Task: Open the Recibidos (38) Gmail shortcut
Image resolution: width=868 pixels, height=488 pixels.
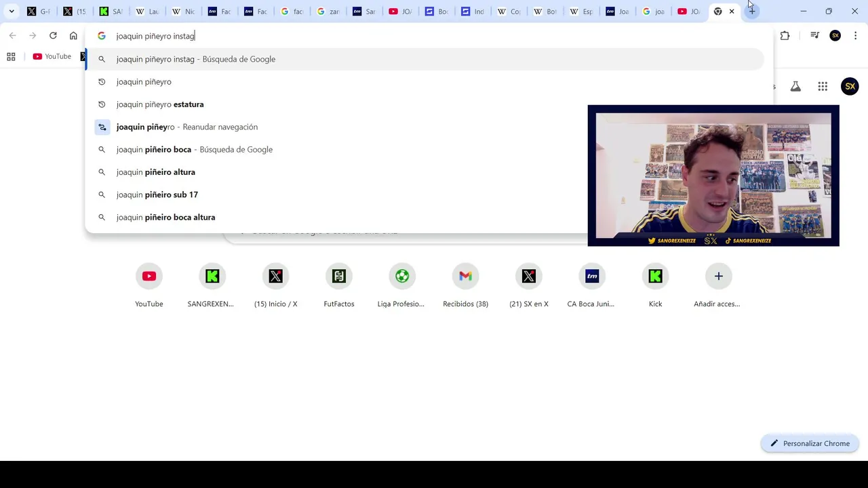Action: tap(465, 287)
